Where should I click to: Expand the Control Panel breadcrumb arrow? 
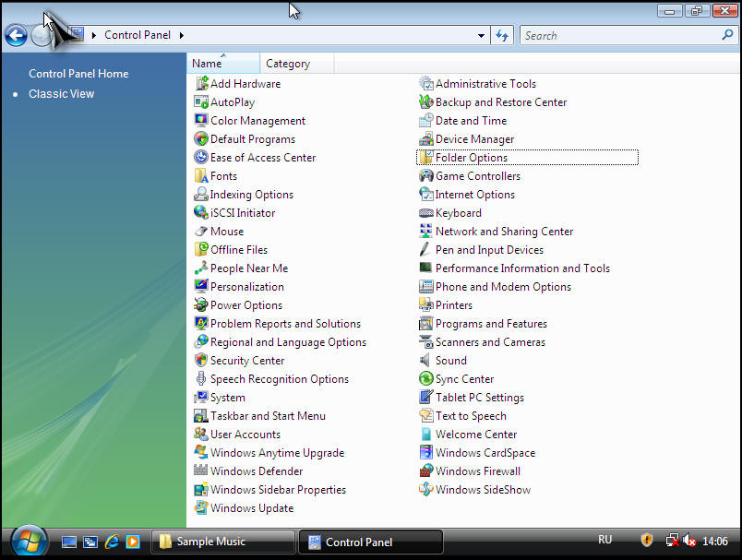coord(182,36)
